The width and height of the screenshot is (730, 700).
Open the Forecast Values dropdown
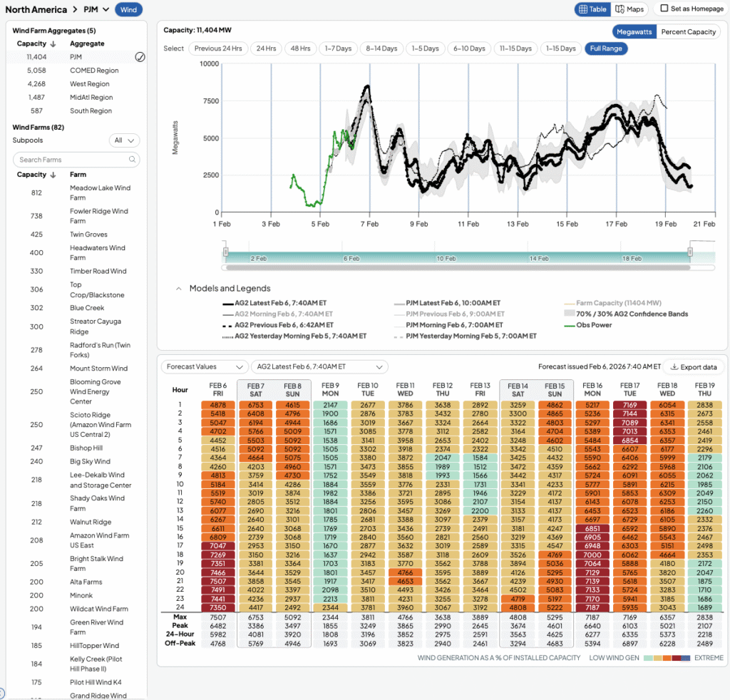(x=202, y=367)
